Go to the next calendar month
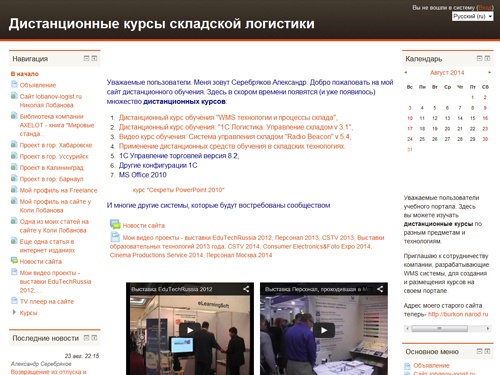Image resolution: width=500 pixels, height=375 pixels. tap(489, 72)
